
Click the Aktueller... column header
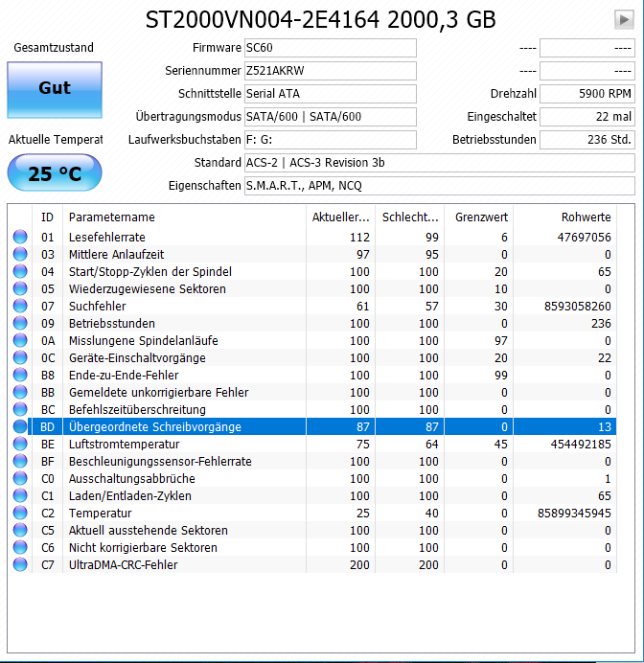341,217
